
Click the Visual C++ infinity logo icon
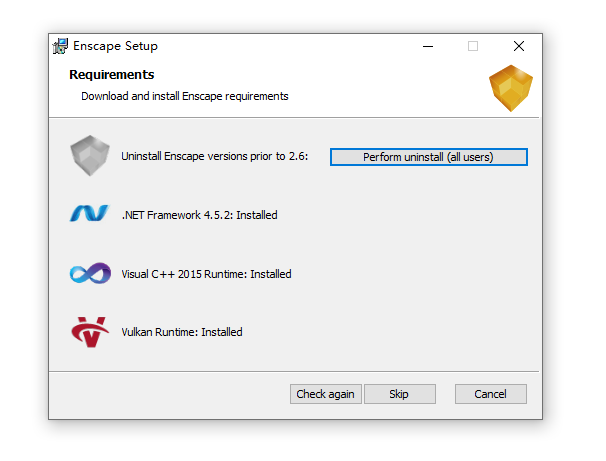(x=90, y=273)
